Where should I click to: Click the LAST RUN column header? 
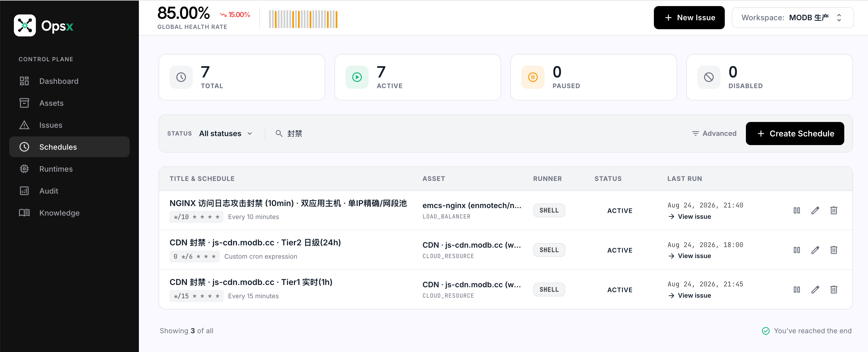tap(685, 179)
